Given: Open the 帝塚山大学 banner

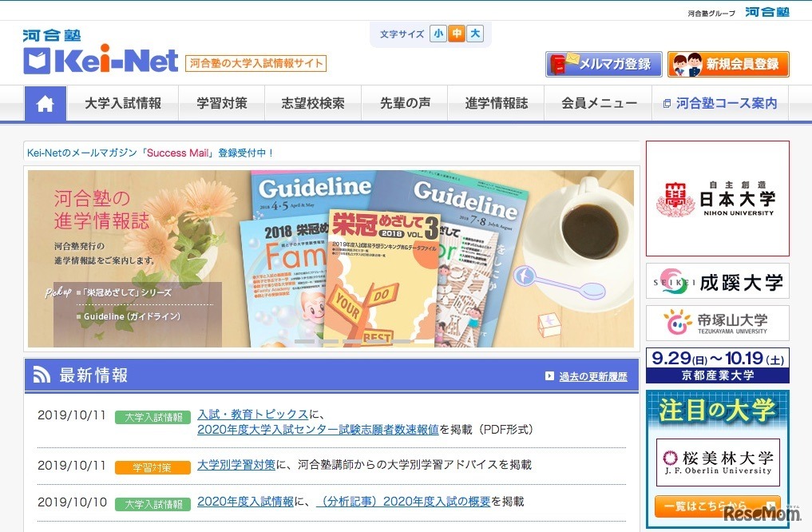Looking at the screenshot, I should (x=717, y=323).
